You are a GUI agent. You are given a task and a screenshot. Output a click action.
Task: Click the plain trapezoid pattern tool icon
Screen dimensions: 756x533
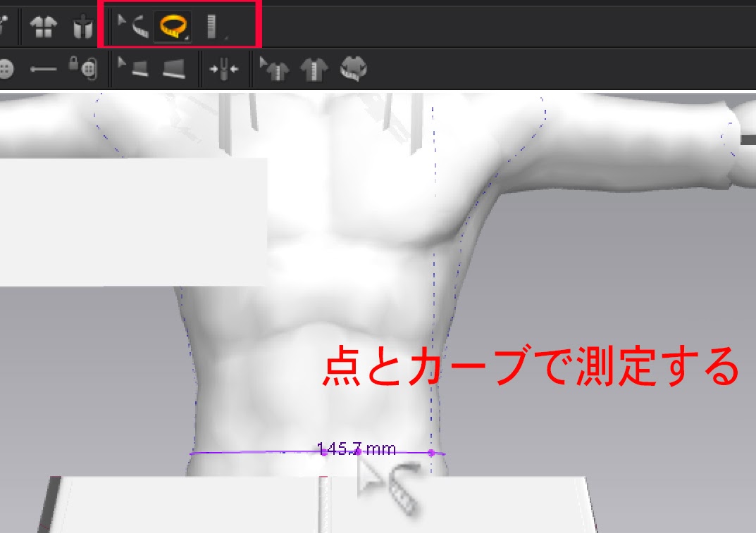(x=173, y=68)
